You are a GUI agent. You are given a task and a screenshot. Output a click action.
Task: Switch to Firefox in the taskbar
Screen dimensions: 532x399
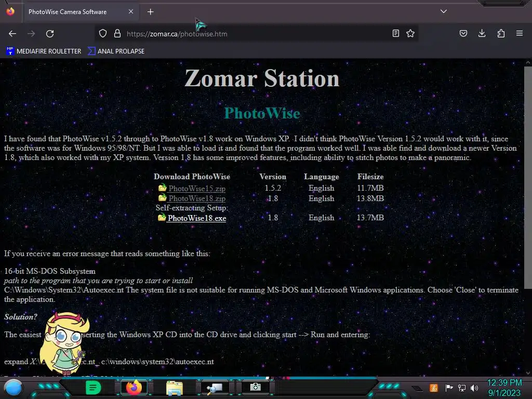(134, 388)
